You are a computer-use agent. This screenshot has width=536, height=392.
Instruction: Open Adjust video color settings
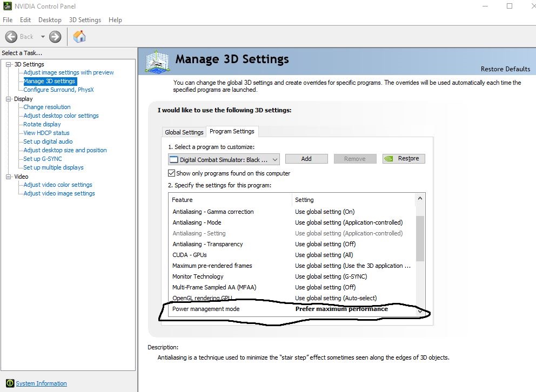pos(58,185)
